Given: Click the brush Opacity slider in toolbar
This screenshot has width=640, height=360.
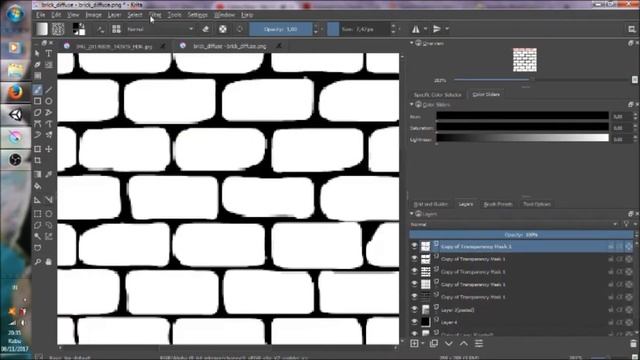Looking at the screenshot, I should coord(281,29).
